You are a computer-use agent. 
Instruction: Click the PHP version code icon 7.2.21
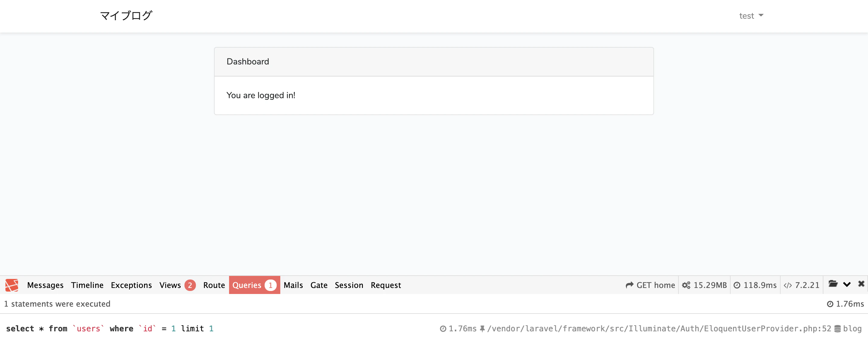(801, 285)
